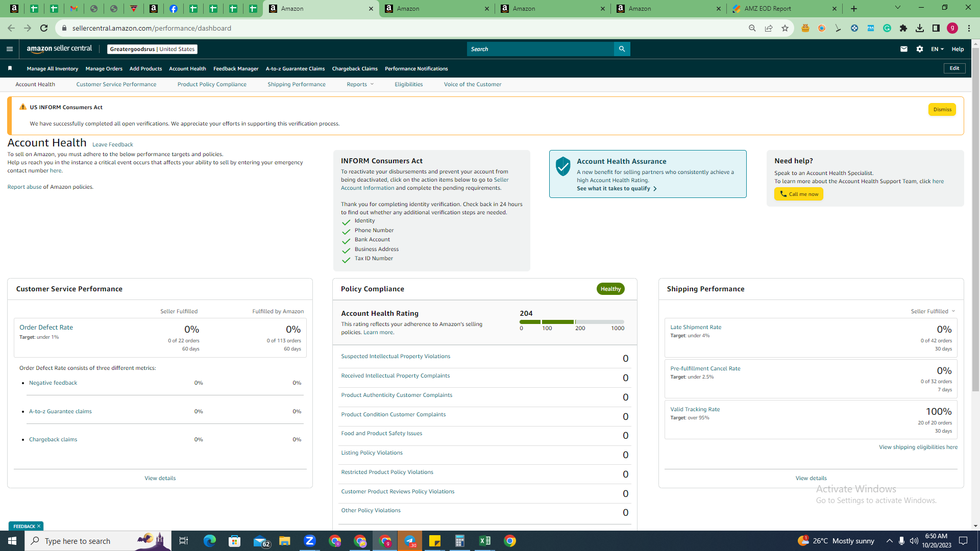Show hidden system tray icons
Image resolution: width=980 pixels, height=551 pixels.
coord(889,541)
